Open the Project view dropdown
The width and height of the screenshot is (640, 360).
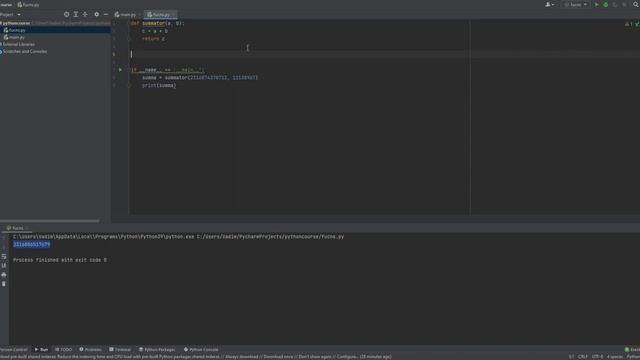(x=10, y=14)
